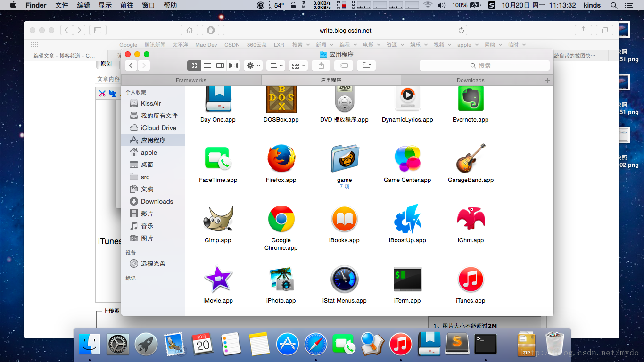Open the 显示 menu in menu bar
The height and width of the screenshot is (362, 644).
pos(105,5)
